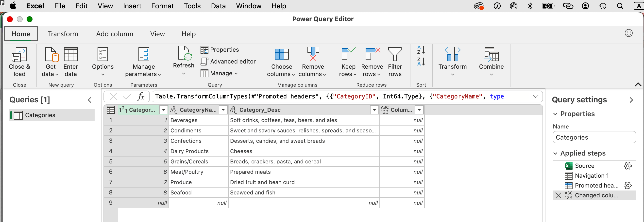
Task: Open the Options icon in ribbon
Action: [103, 54]
